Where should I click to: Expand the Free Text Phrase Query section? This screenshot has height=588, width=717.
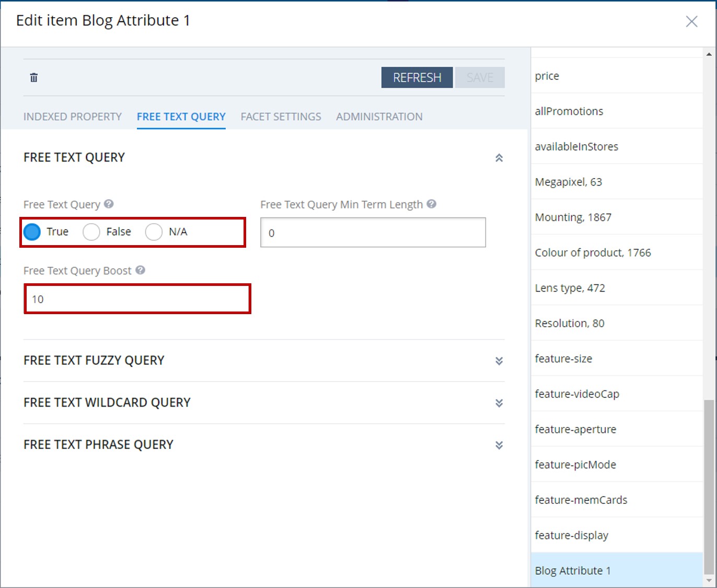499,445
